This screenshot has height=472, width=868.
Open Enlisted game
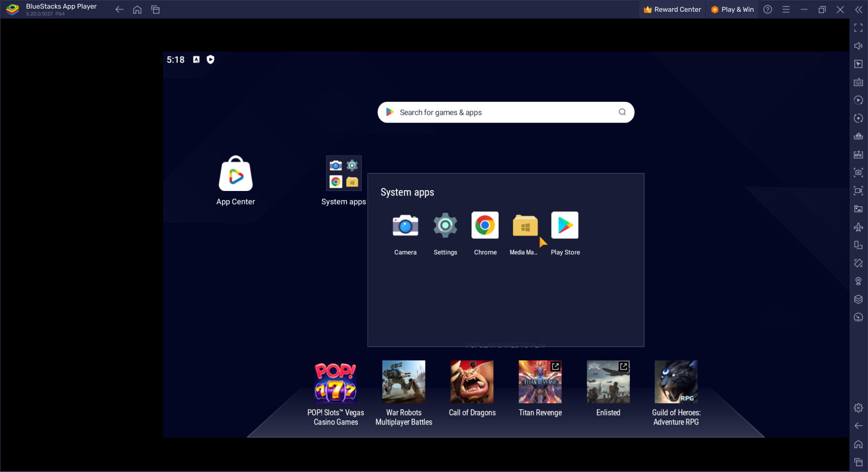click(608, 382)
